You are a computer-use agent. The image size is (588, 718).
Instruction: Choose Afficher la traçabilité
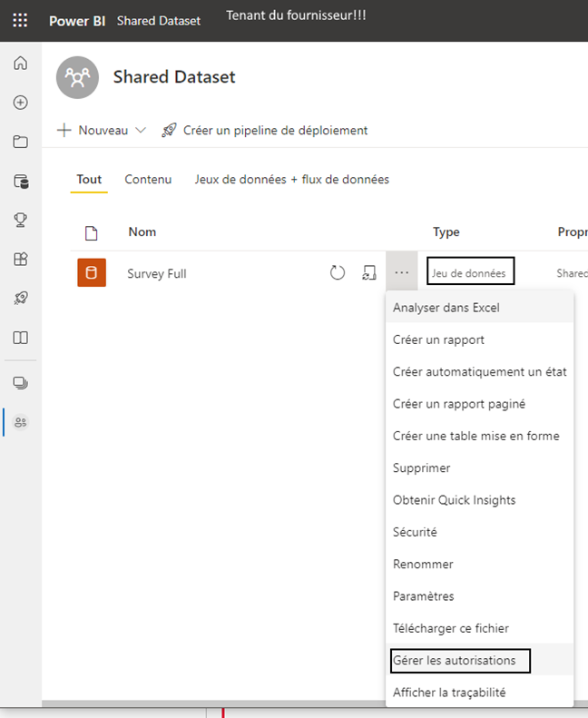tap(479, 692)
